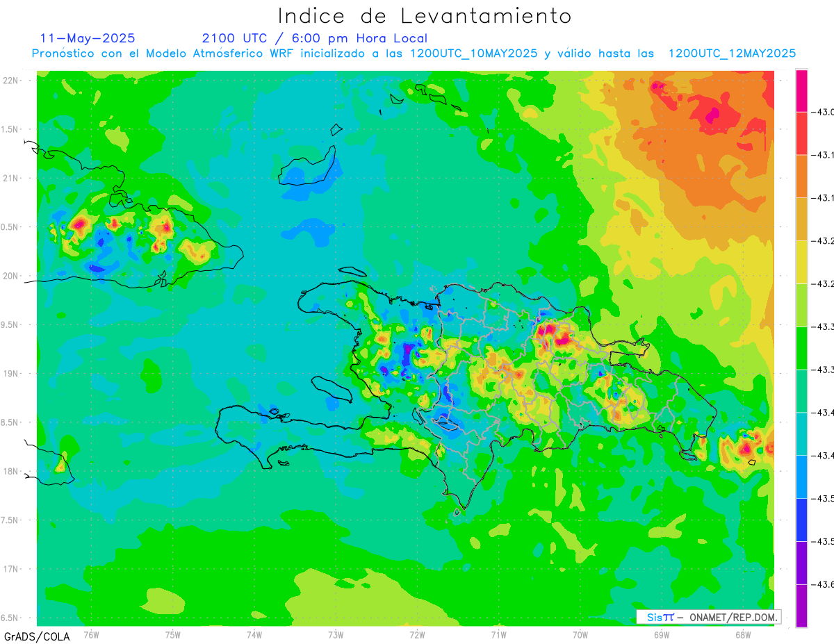Click the ONAMET/REP.DOM. label
The height and width of the screenshot is (644, 834).
click(734, 617)
